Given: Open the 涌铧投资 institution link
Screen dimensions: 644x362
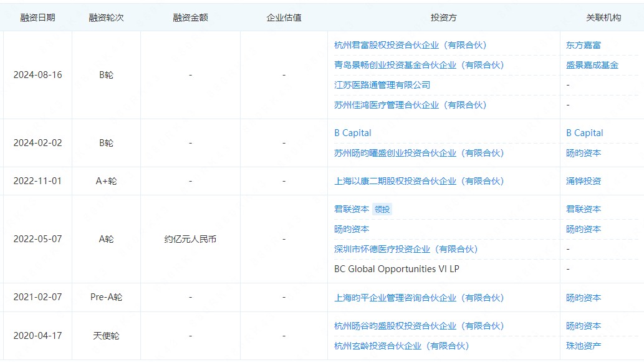Looking at the screenshot, I should pos(584,181).
